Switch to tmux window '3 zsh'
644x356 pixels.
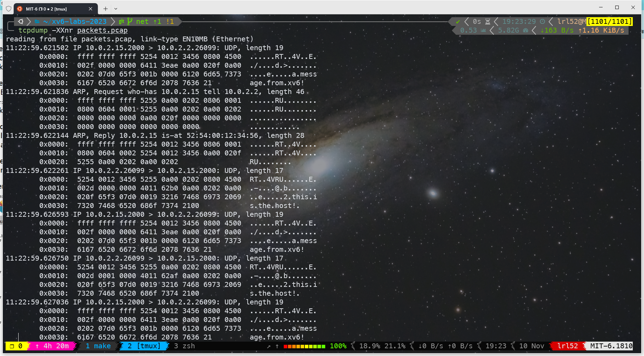pos(185,346)
